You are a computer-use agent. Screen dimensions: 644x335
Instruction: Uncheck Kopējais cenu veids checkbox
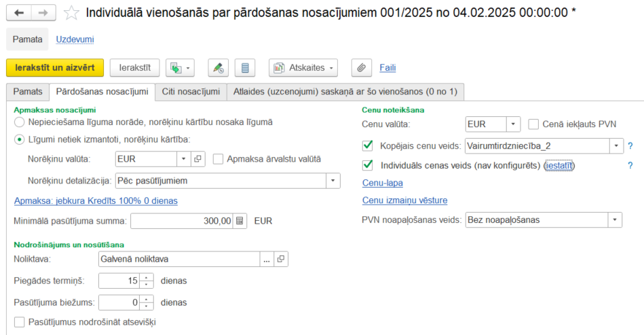point(368,145)
